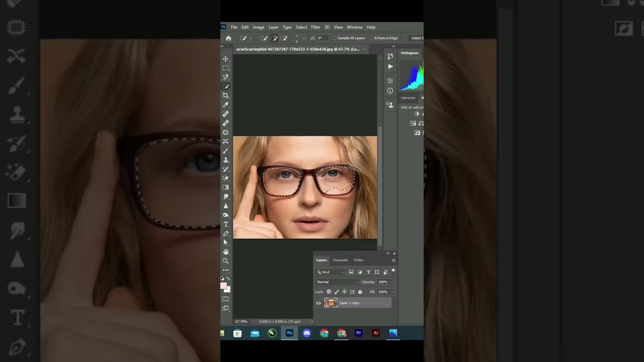Image resolution: width=644 pixels, height=362 pixels.
Task: Click the foreground color swatch
Action: 223,286
